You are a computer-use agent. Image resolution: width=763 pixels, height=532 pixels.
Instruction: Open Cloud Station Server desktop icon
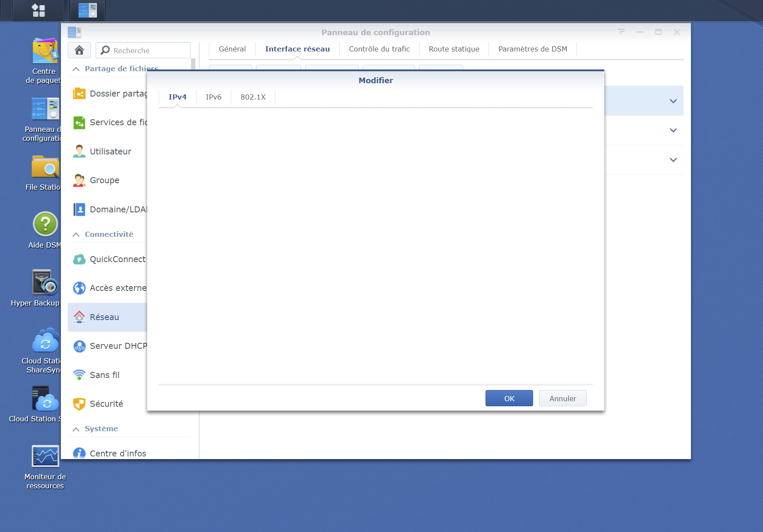click(45, 398)
